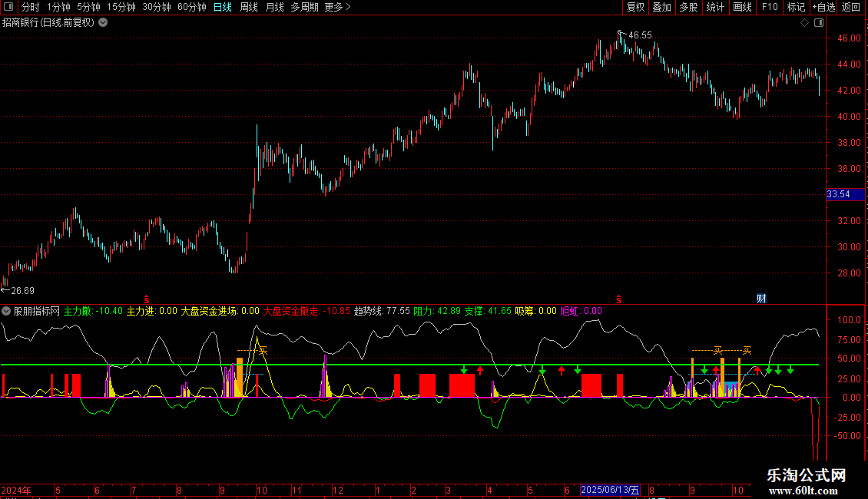868x499 pixels.
Task: Add stock via +自选 button
Action: click(x=823, y=7)
